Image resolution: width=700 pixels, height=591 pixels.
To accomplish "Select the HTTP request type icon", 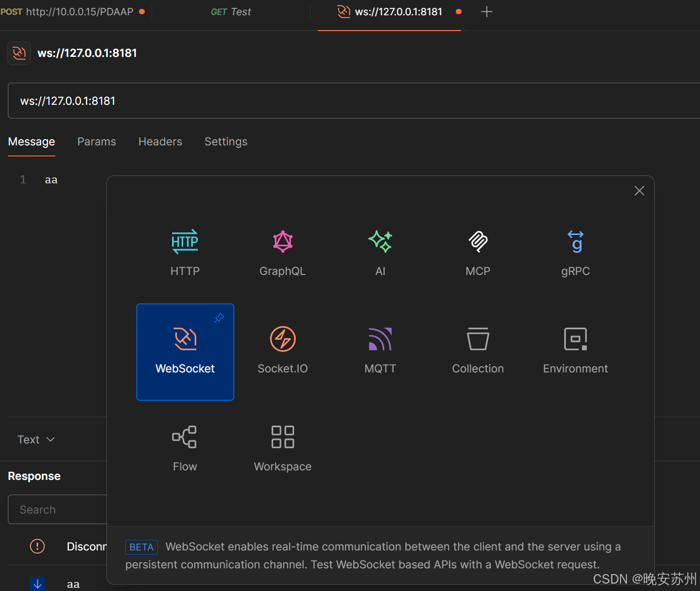I will [x=185, y=241].
